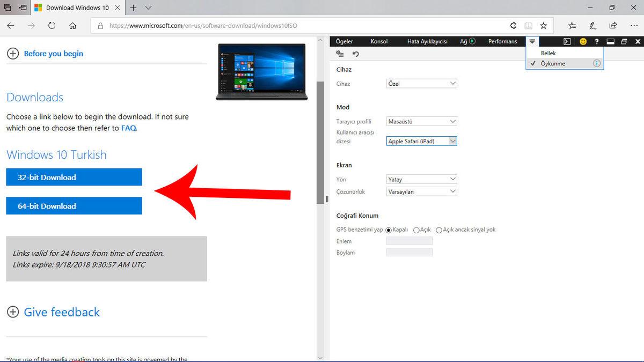644x362 pixels.
Task: Click the Enlem latitude input field
Action: coord(409,241)
